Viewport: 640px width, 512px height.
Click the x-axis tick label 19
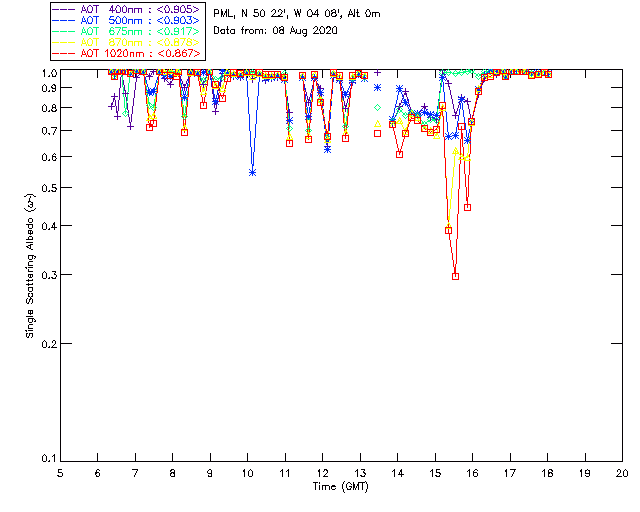[x=585, y=473]
